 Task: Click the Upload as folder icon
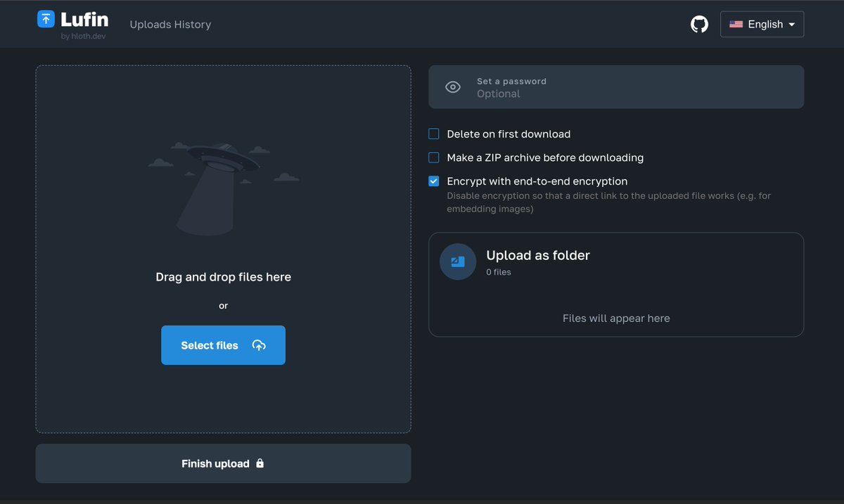click(x=458, y=261)
